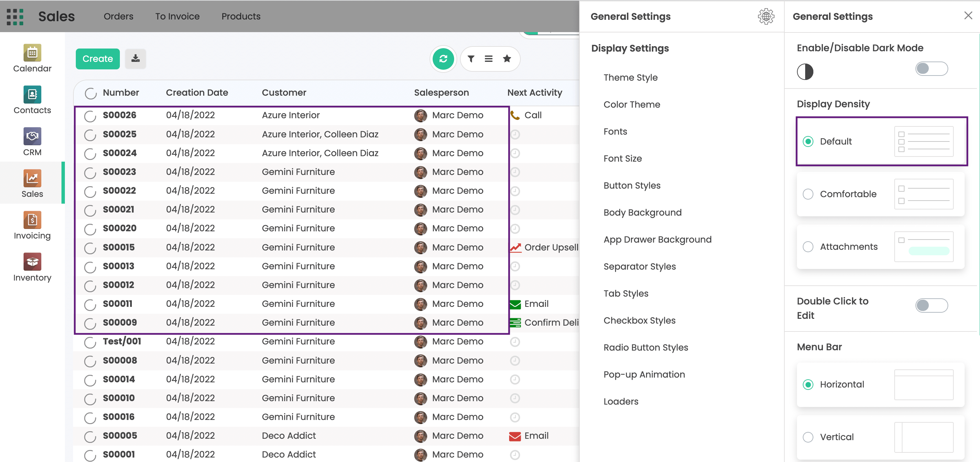Click the filter funnel icon
Viewport: 980px width, 462px height.
click(x=471, y=59)
